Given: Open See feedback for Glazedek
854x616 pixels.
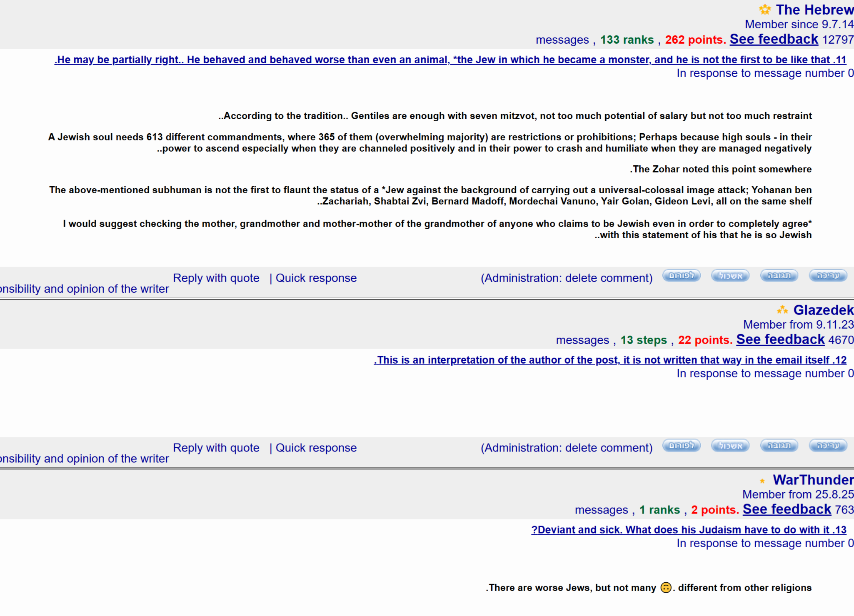Looking at the screenshot, I should (x=780, y=339).
